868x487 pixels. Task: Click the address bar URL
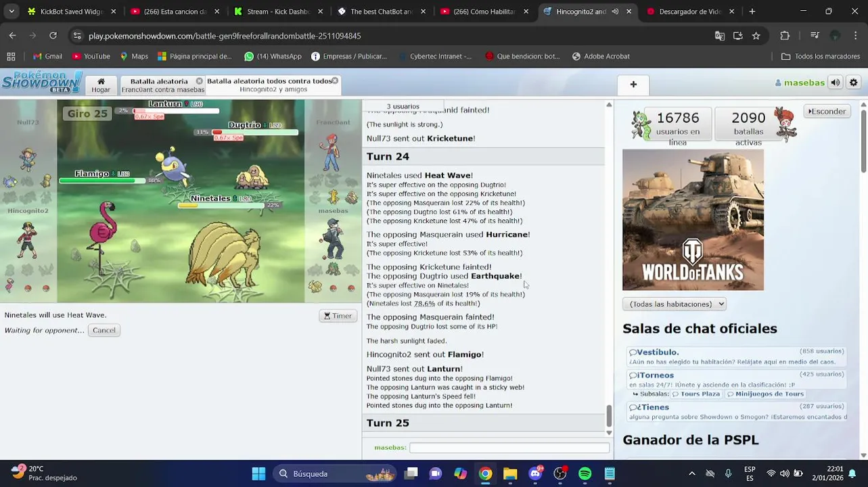225,36
